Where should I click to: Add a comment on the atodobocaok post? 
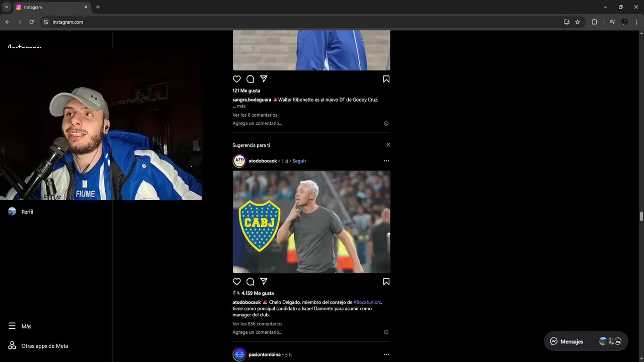coord(257,332)
